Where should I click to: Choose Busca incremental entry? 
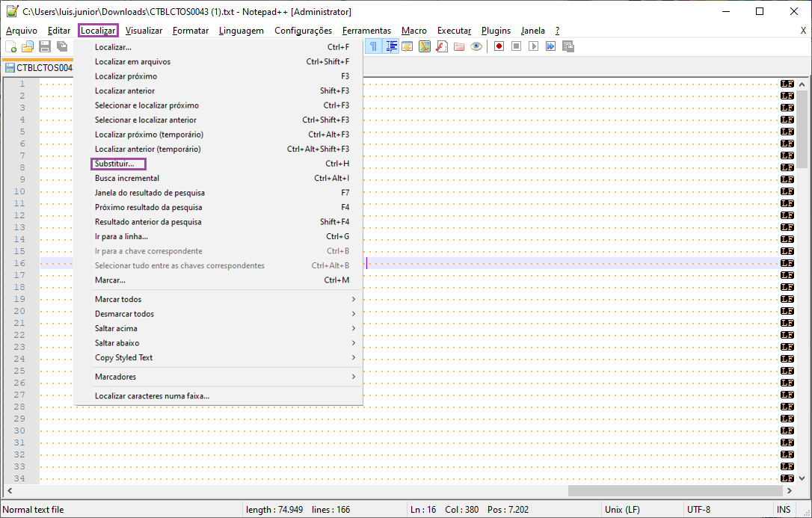click(x=218, y=178)
